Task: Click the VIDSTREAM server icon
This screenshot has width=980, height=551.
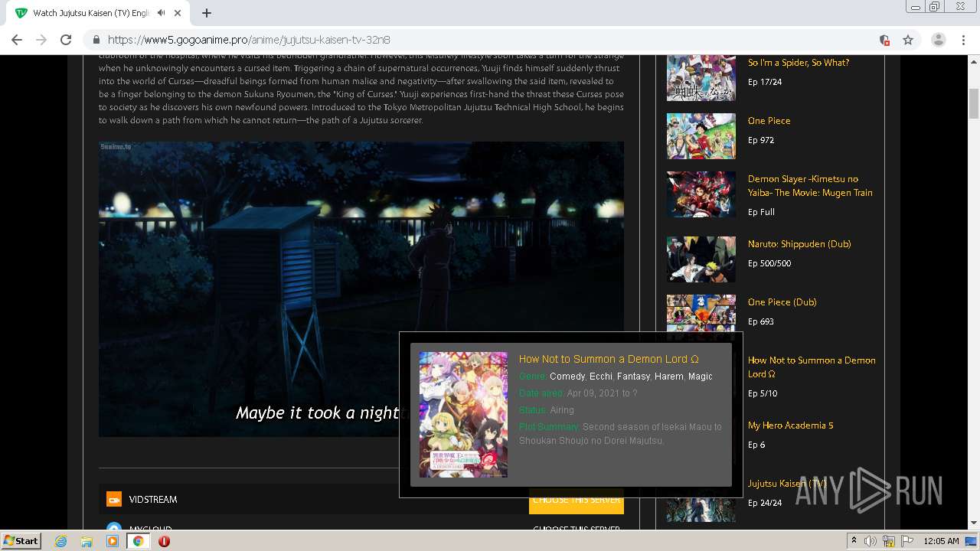Action: tap(114, 499)
